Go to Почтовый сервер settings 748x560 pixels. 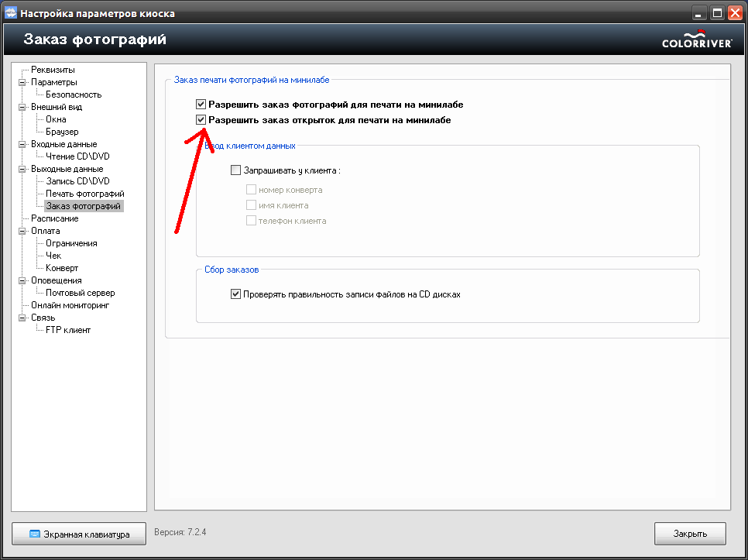point(80,293)
